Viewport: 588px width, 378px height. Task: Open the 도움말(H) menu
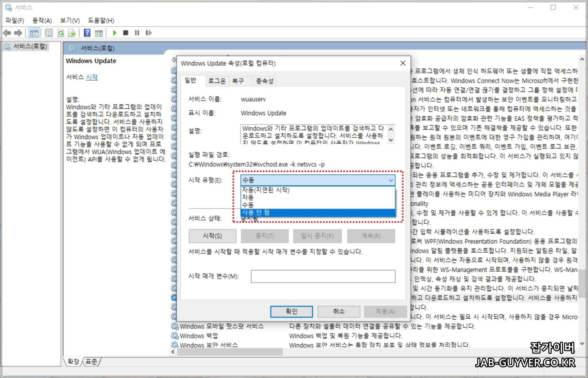coord(101,21)
